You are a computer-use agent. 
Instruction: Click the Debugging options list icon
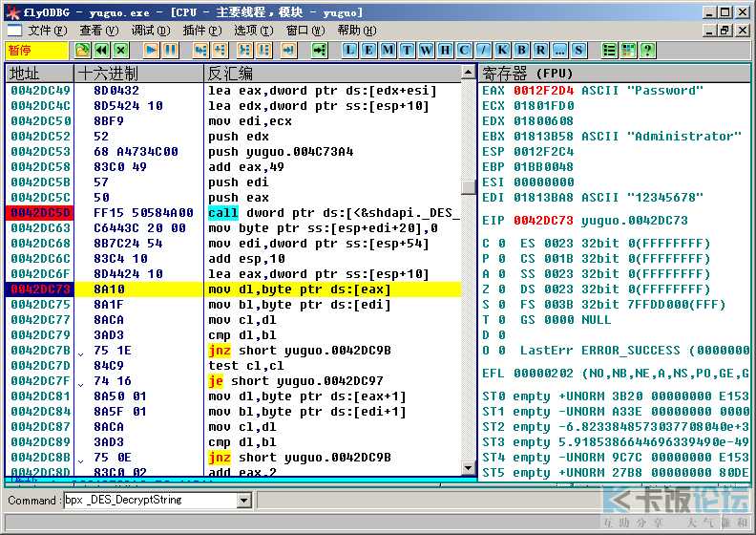click(609, 51)
